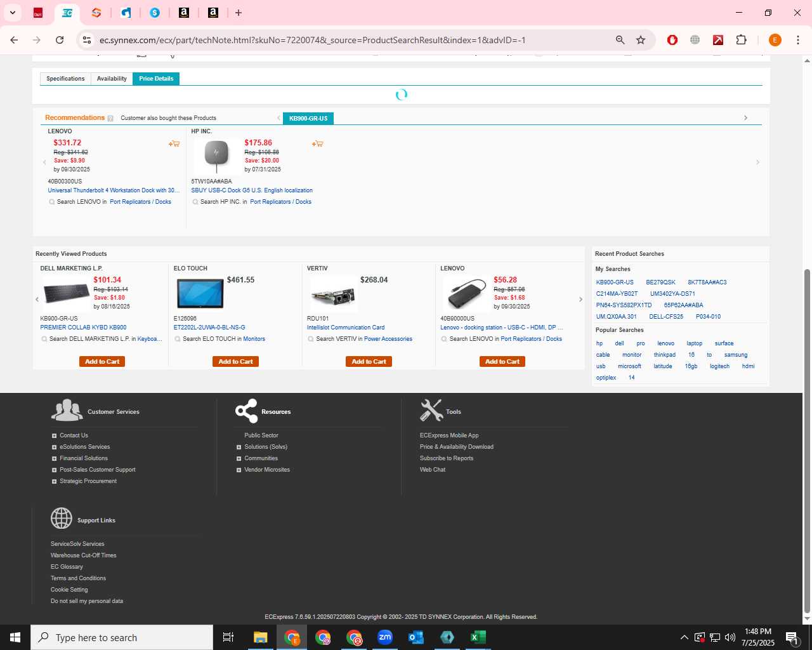Click magnifier next to Search DELL MARKETING
This screenshot has height=650, width=812.
(44, 339)
